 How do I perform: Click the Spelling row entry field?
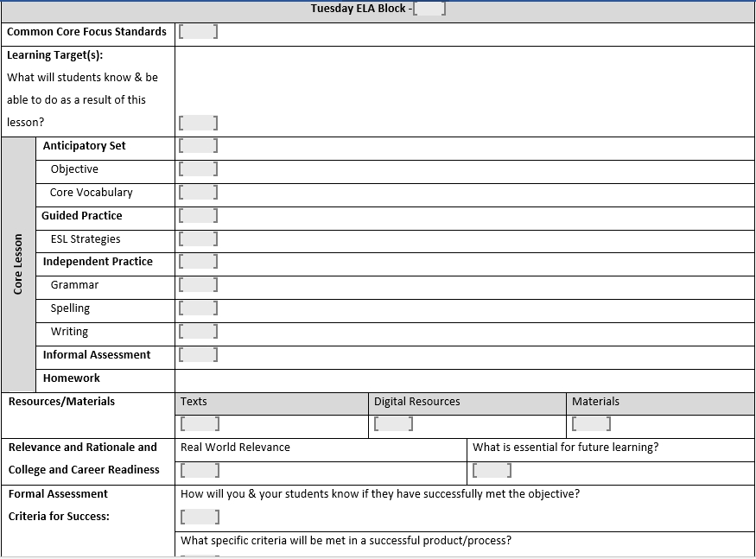click(x=198, y=308)
